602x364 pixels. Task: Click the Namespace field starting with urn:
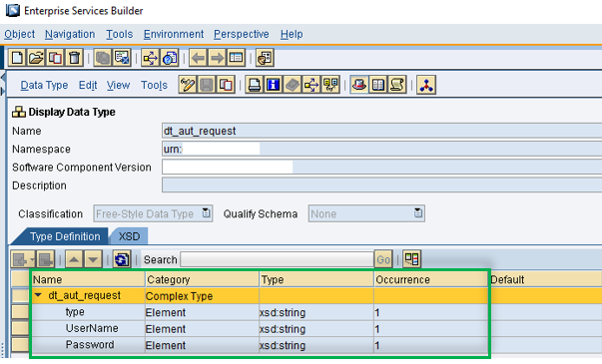[382, 149]
